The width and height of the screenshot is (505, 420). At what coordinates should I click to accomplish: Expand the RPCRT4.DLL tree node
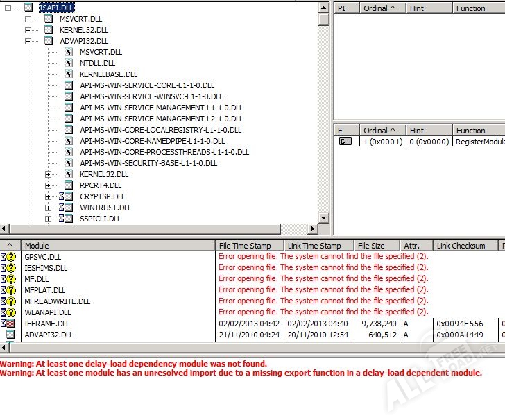(x=48, y=185)
